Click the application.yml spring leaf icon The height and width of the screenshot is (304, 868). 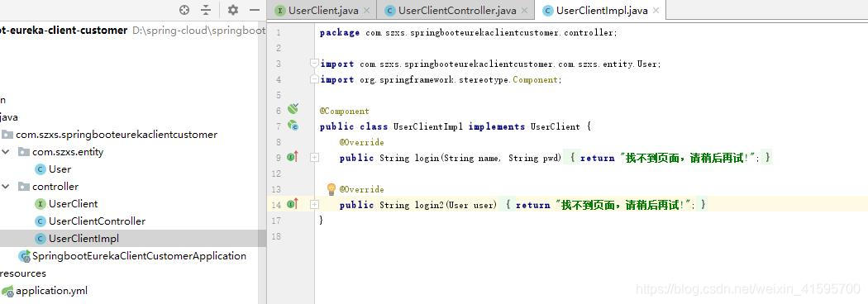pyautogui.click(x=7, y=292)
